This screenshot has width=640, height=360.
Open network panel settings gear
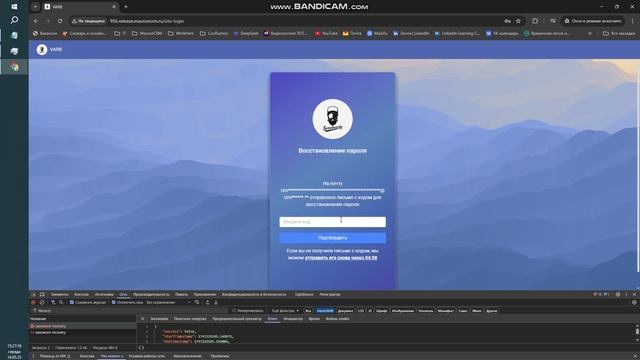point(634,302)
